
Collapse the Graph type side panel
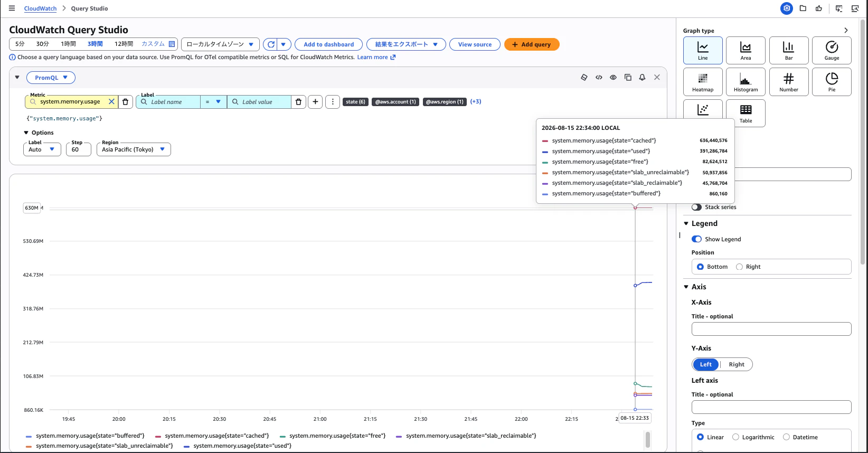click(846, 31)
